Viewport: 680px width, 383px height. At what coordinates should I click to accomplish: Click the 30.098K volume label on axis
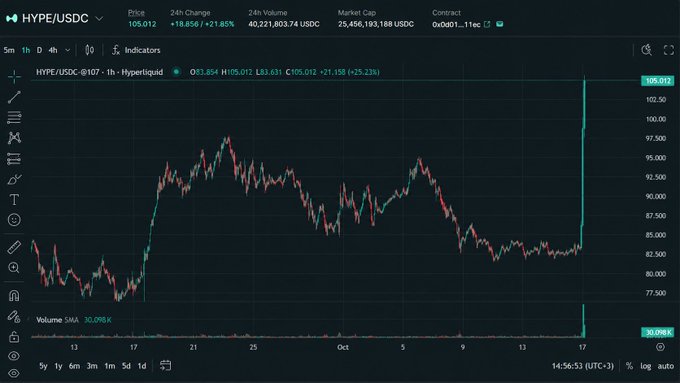pyautogui.click(x=657, y=332)
